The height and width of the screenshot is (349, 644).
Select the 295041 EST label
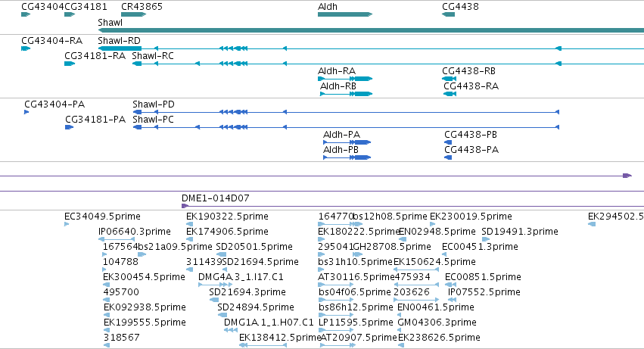[335, 247]
